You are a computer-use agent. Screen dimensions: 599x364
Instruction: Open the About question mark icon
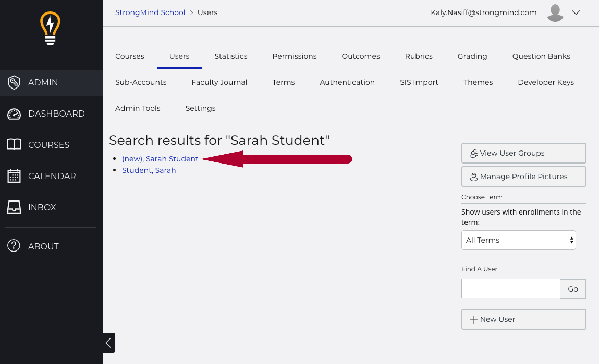point(14,246)
